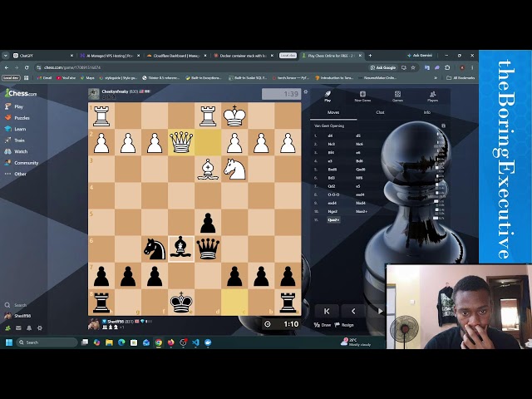Select the black king piece
The image size is (532, 399).
(181, 302)
